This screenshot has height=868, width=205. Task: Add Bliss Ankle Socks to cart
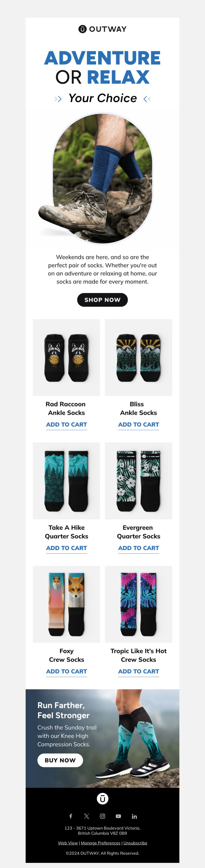pyautogui.click(x=138, y=425)
